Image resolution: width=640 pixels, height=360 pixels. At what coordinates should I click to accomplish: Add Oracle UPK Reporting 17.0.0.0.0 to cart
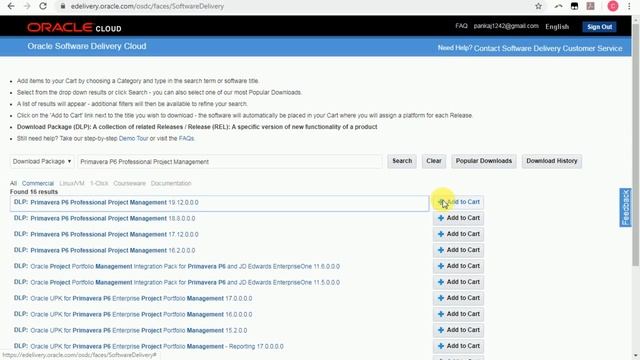(x=458, y=346)
